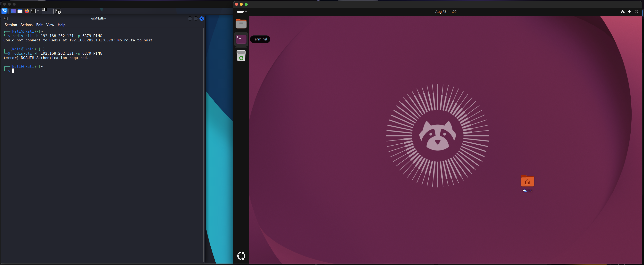The image size is (644, 265).
Task: Click the terminal icon in kali@kali title bar
Action: click(6, 19)
